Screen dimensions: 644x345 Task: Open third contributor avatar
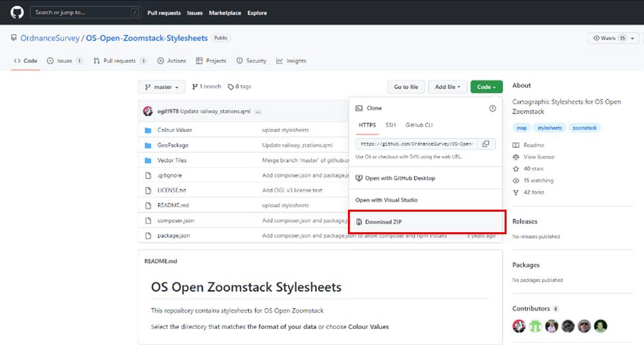552,326
